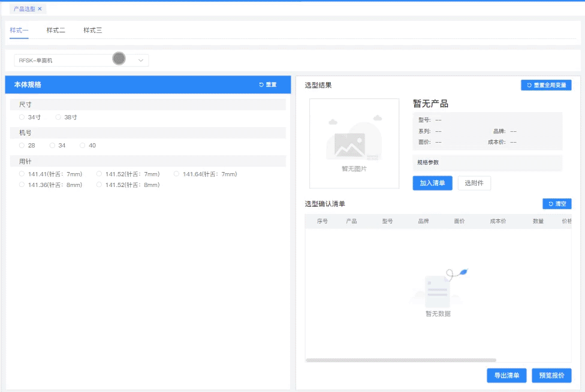Click the 产品选型 page tab label
The image size is (585, 392).
click(24, 8)
